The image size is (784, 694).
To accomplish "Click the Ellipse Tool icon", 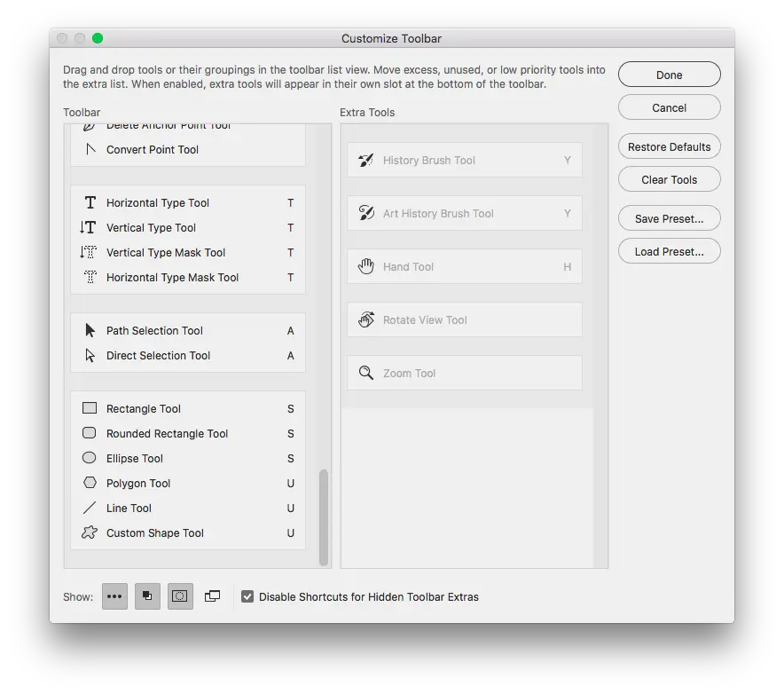I will tap(90, 458).
